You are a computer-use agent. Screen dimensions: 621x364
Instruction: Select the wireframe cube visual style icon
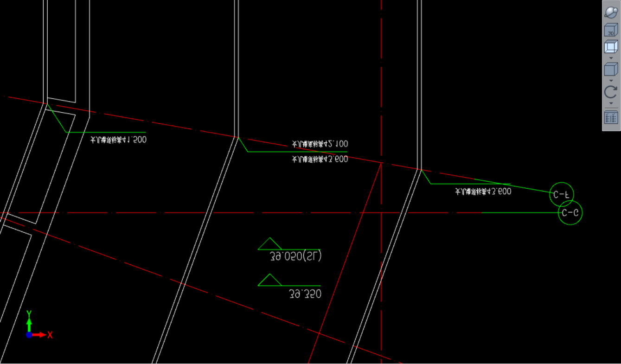click(x=611, y=47)
